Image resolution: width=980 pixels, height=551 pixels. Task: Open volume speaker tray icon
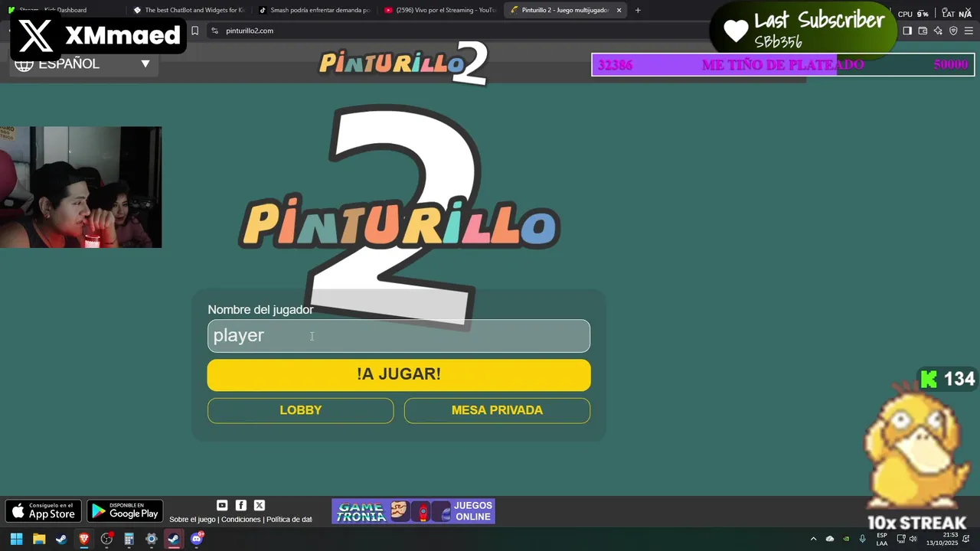click(x=913, y=539)
